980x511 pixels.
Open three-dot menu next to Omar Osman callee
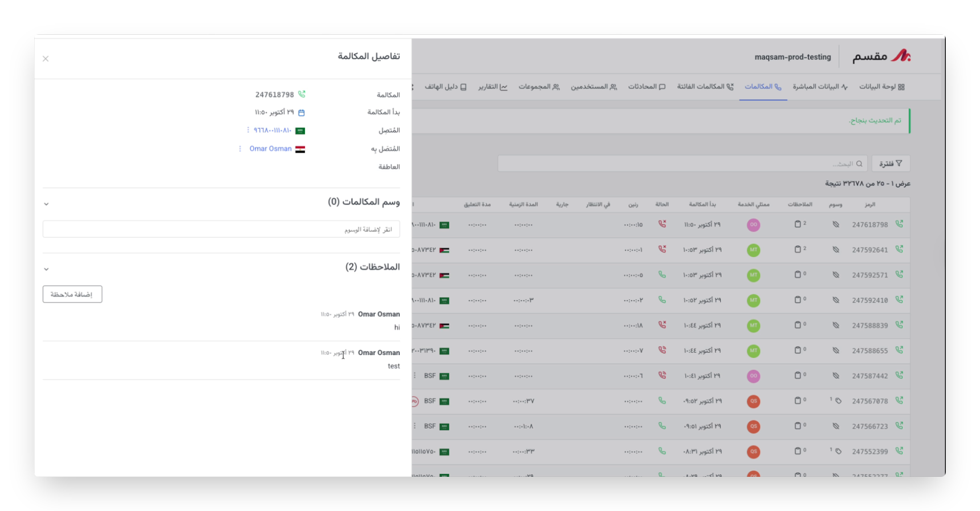(x=240, y=149)
